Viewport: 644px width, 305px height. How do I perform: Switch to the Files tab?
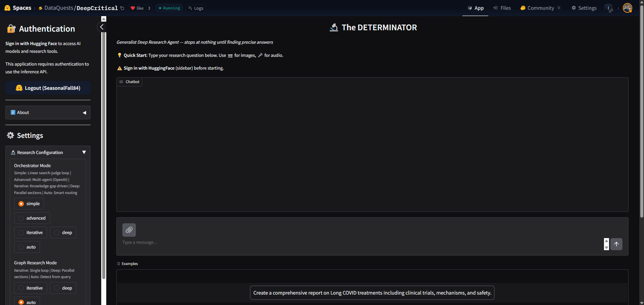[502, 8]
